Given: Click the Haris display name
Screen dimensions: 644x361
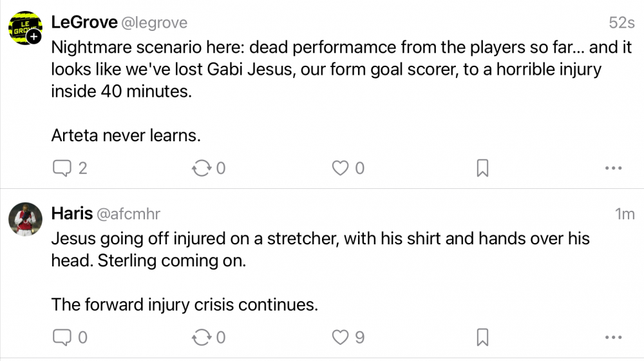Looking at the screenshot, I should tap(71, 213).
